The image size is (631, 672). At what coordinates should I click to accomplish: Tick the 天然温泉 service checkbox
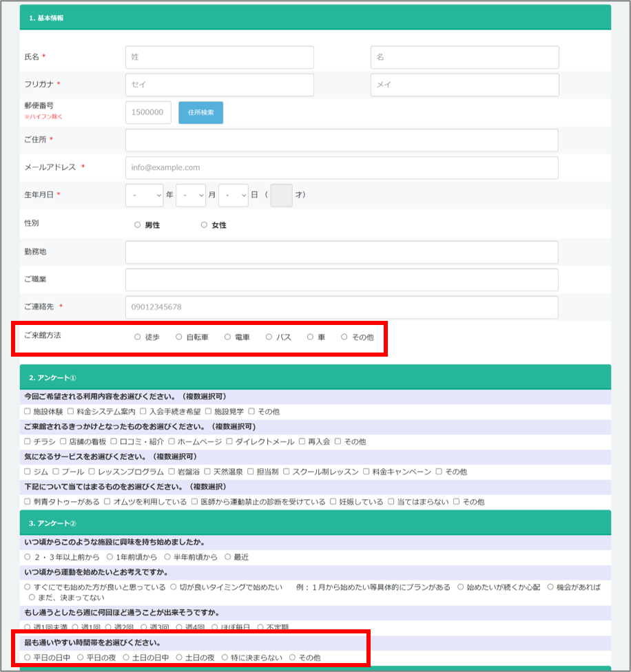coord(207,472)
